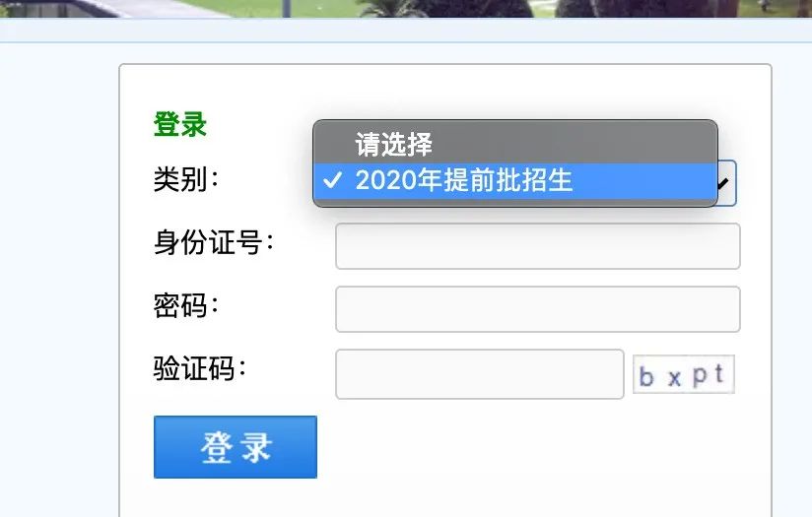812x517 pixels.
Task: Click the campus banner photo at top
Action: coord(406,8)
